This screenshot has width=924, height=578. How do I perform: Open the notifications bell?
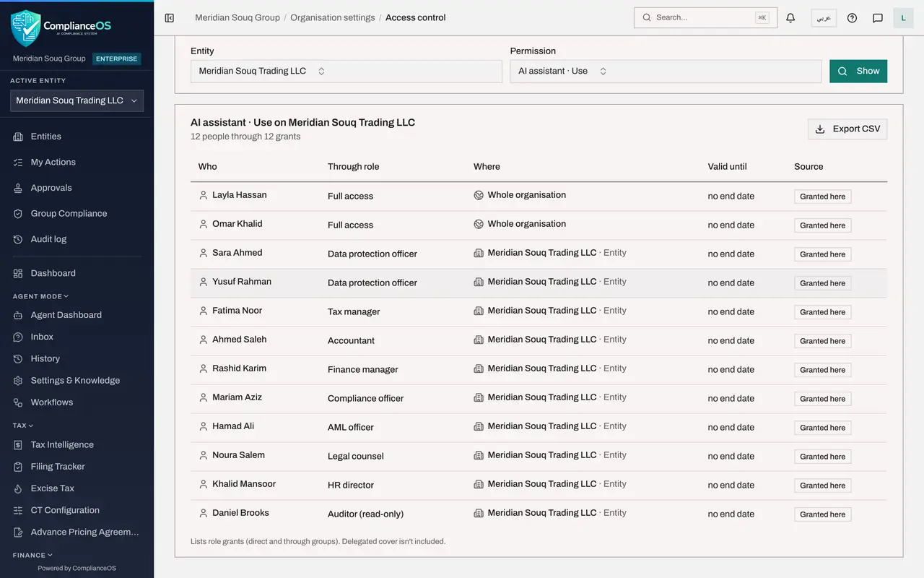tap(790, 18)
